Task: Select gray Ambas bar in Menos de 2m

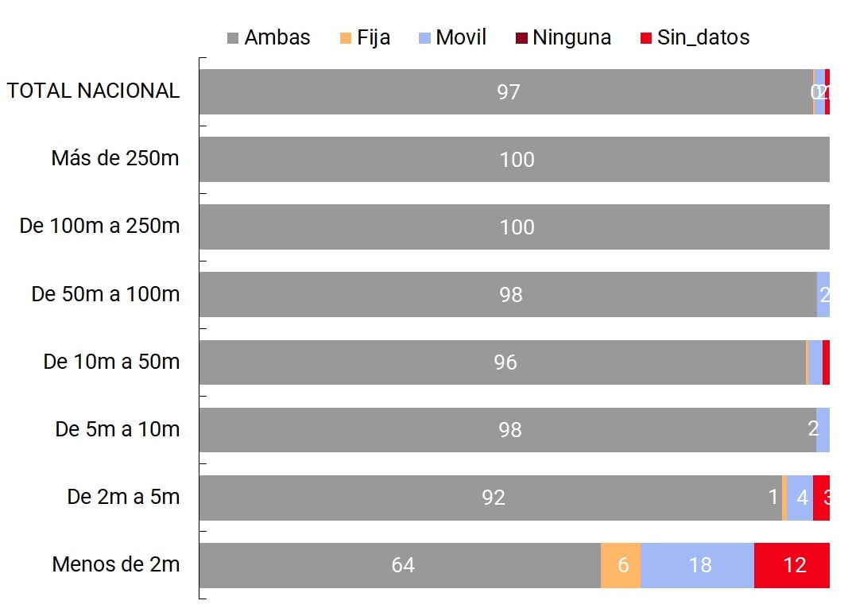Action: point(399,565)
